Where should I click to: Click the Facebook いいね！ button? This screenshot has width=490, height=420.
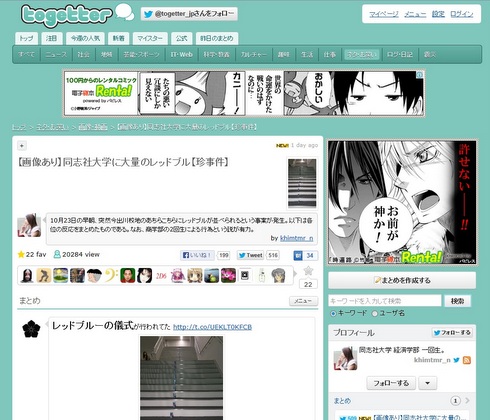tap(198, 255)
